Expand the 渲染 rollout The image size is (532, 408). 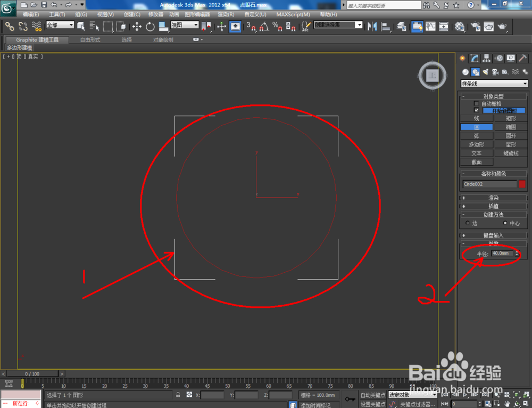tap(494, 198)
